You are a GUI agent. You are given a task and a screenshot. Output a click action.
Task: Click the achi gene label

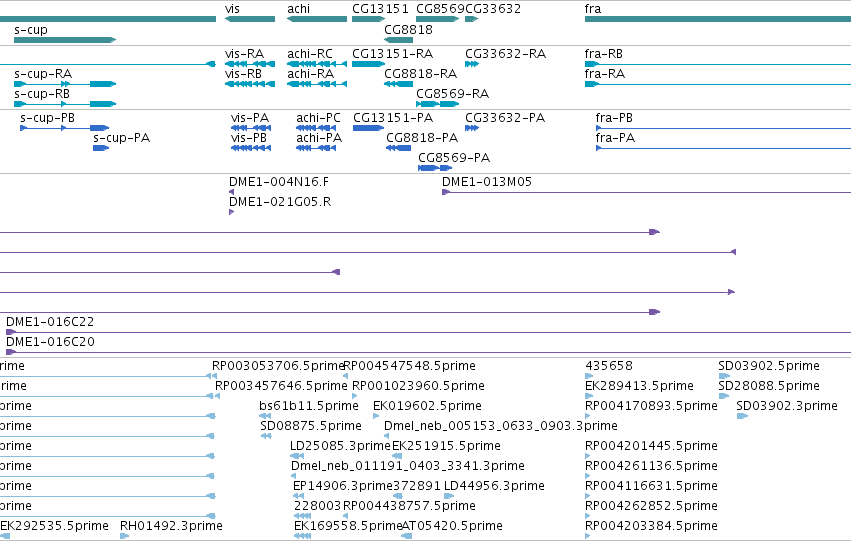tap(299, 9)
